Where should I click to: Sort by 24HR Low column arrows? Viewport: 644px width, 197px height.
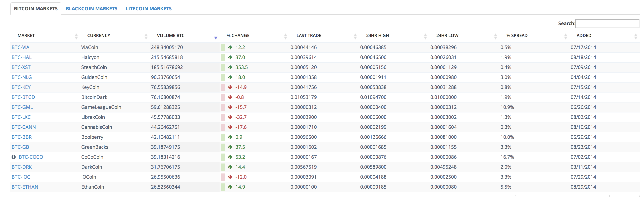(x=496, y=36)
